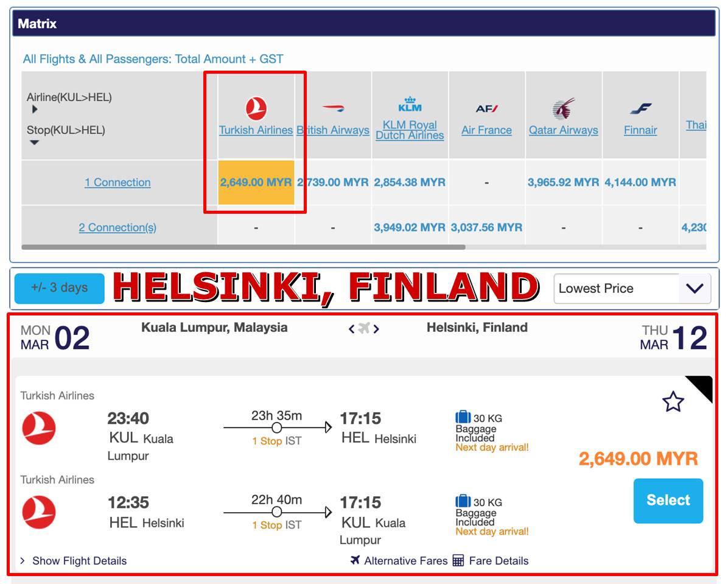Expand the Airline(KUL>HEL) arrow
This screenshot has width=728, height=584.
pos(34,110)
